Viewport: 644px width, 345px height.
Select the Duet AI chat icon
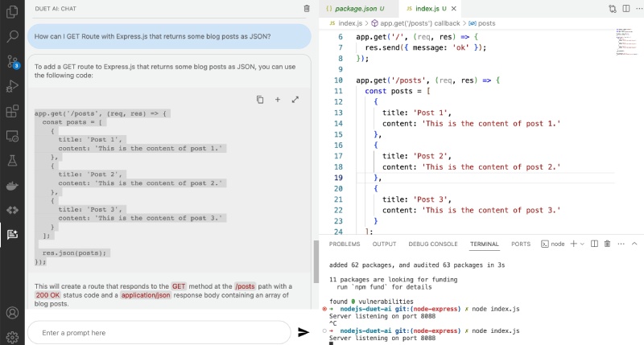tap(12, 234)
